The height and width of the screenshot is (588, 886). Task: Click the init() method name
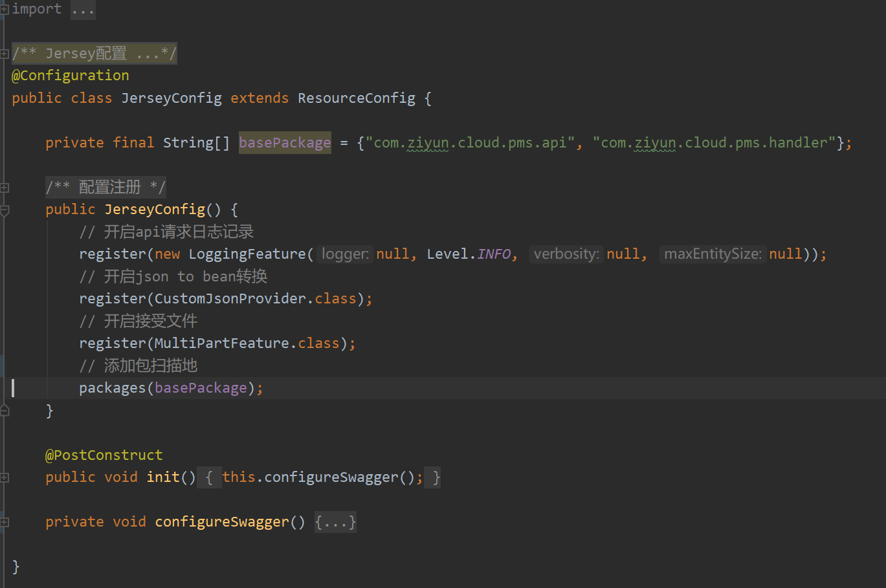point(163,477)
